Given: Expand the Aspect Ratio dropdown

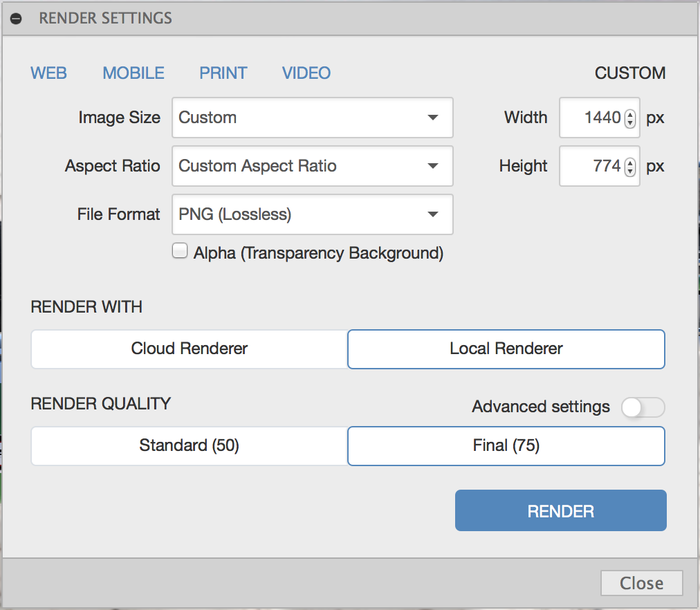Looking at the screenshot, I should tap(312, 166).
